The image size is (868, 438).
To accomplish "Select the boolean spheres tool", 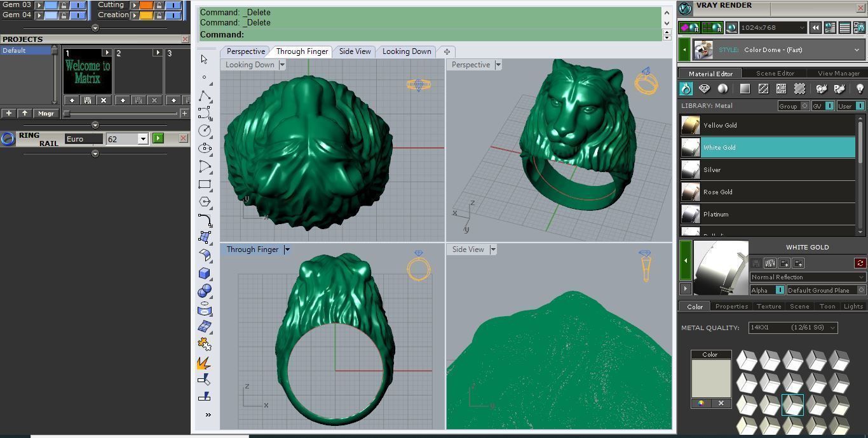I will pyautogui.click(x=205, y=291).
